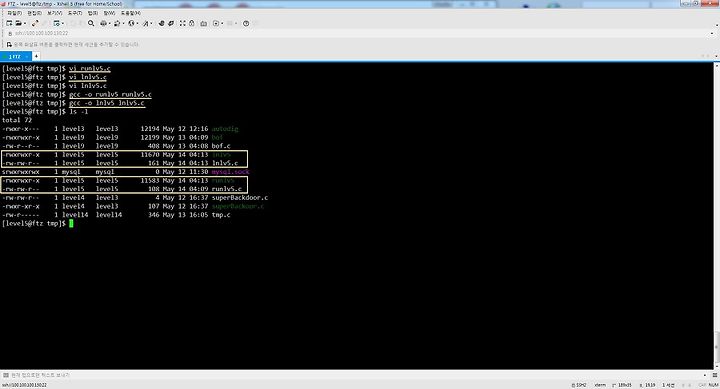
Task: Open the 파일(F) menu
Action: point(14,13)
